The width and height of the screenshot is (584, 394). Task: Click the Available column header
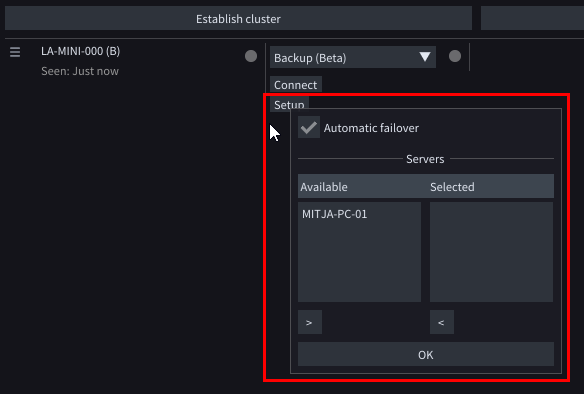[x=324, y=187]
